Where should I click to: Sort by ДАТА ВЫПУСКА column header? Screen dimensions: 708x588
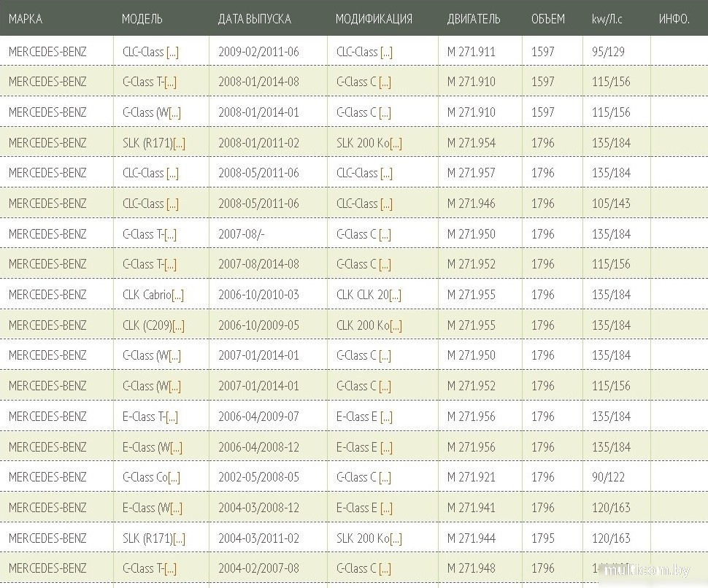tap(254, 19)
